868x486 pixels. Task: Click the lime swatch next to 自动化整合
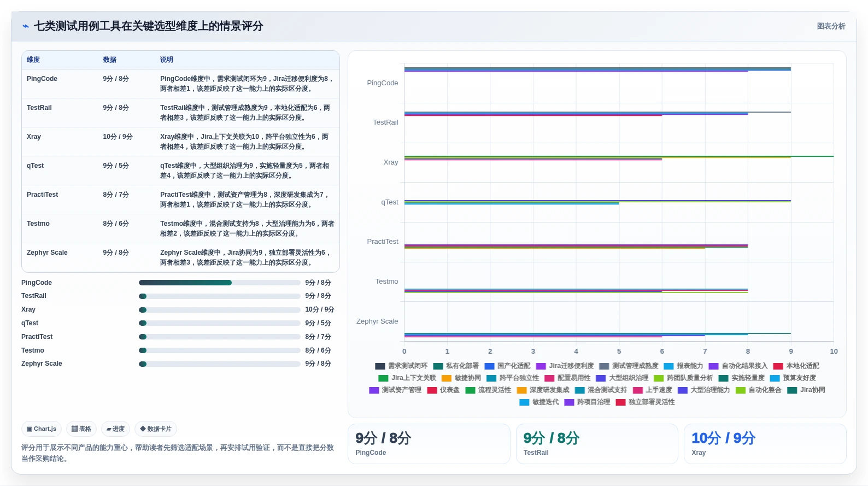(x=741, y=390)
